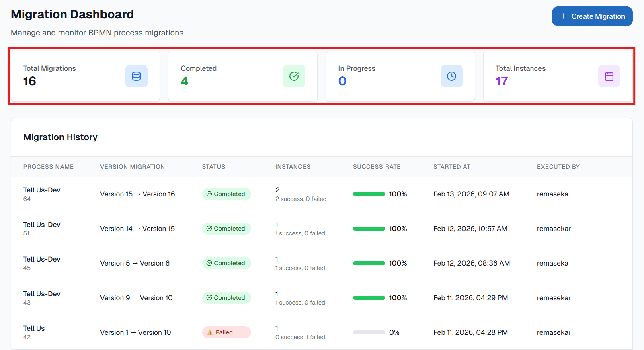This screenshot has width=644, height=350.
Task: Click the clock icon in In Progress card
Action: point(451,76)
